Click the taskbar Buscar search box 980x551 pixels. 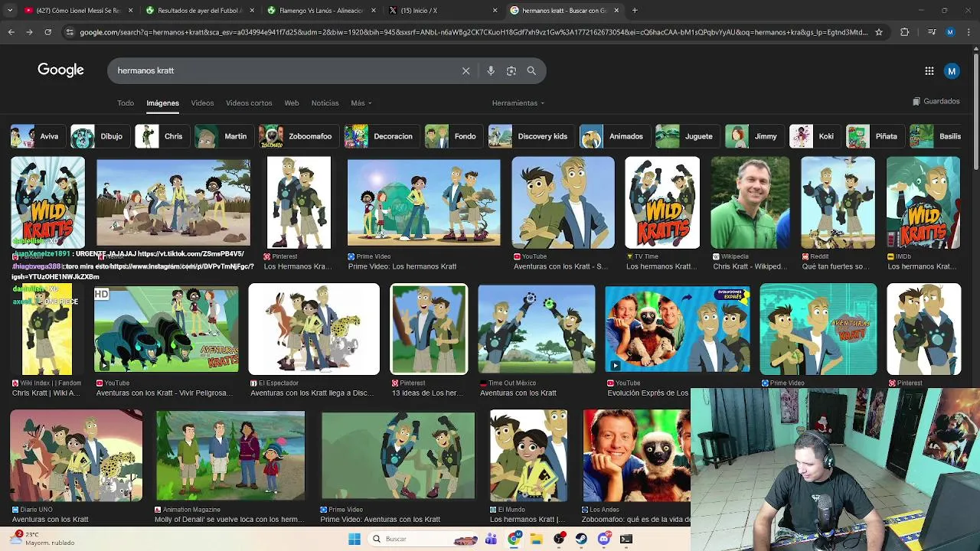423,539
